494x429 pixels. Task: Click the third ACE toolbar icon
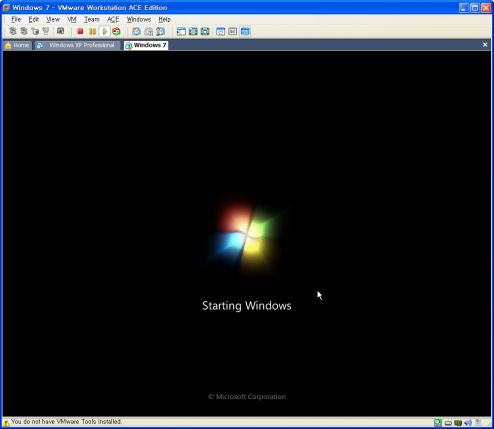point(35,31)
